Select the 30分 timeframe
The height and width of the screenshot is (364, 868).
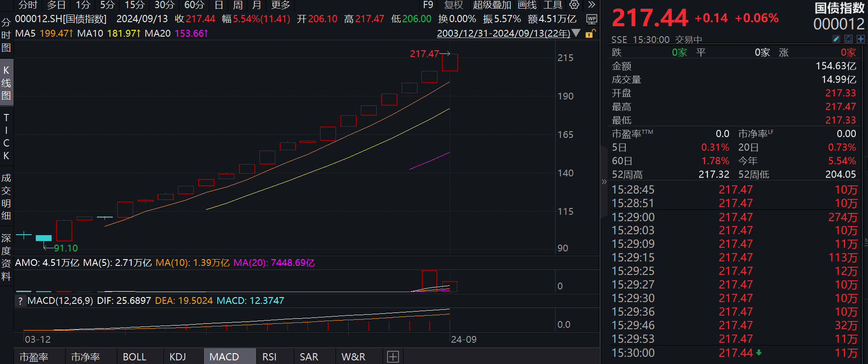coord(164,5)
